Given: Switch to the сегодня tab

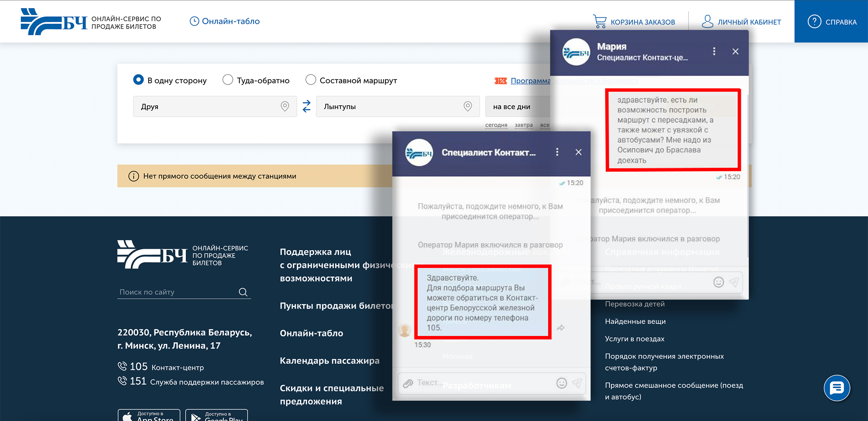Looking at the screenshot, I should (x=496, y=125).
